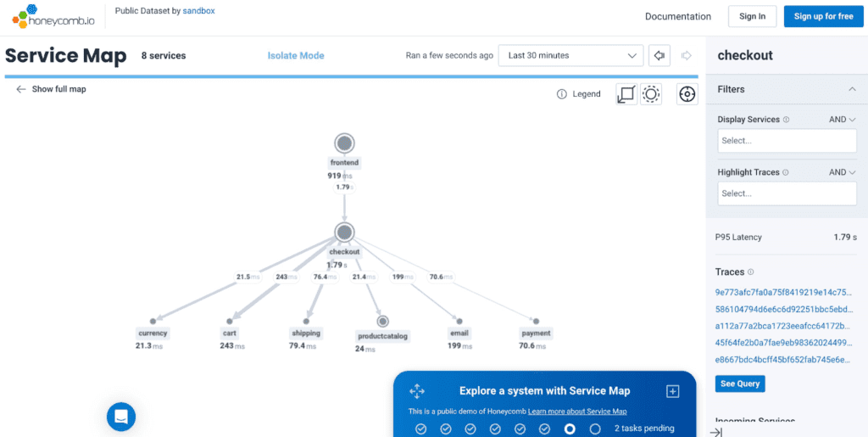Click the move handle on tour card
The height and width of the screenshot is (437, 868).
pos(416,391)
